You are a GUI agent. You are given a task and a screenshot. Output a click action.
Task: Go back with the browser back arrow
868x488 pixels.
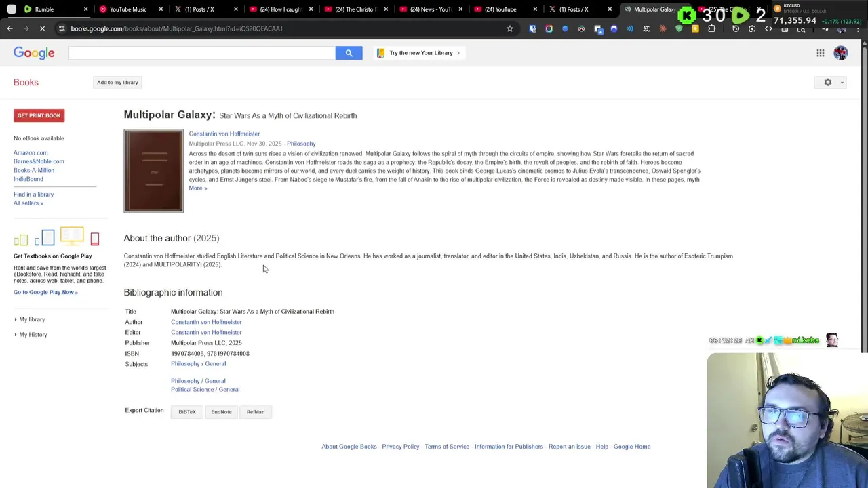click(10, 28)
